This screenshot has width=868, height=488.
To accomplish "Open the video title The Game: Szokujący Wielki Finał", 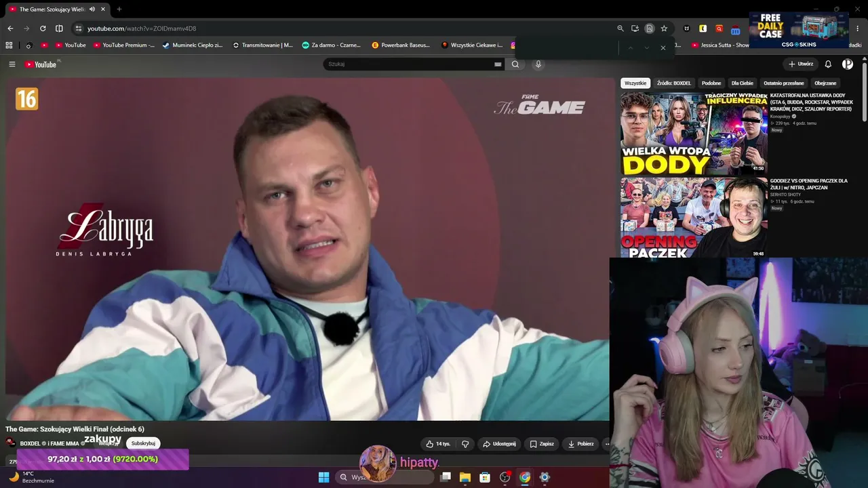I will [75, 429].
